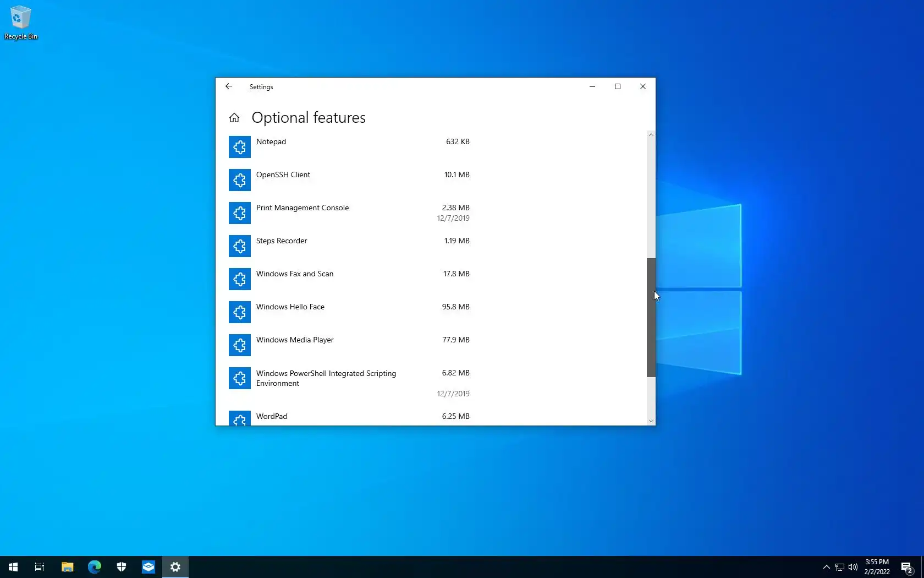Image resolution: width=924 pixels, height=578 pixels.
Task: Click the 1.19 MB size value
Action: [x=457, y=241]
